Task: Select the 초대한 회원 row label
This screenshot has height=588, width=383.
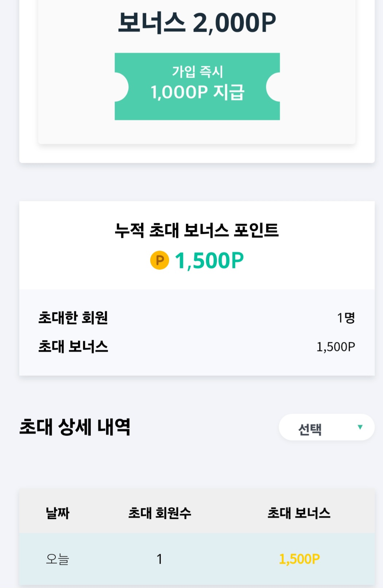Action: (x=73, y=317)
